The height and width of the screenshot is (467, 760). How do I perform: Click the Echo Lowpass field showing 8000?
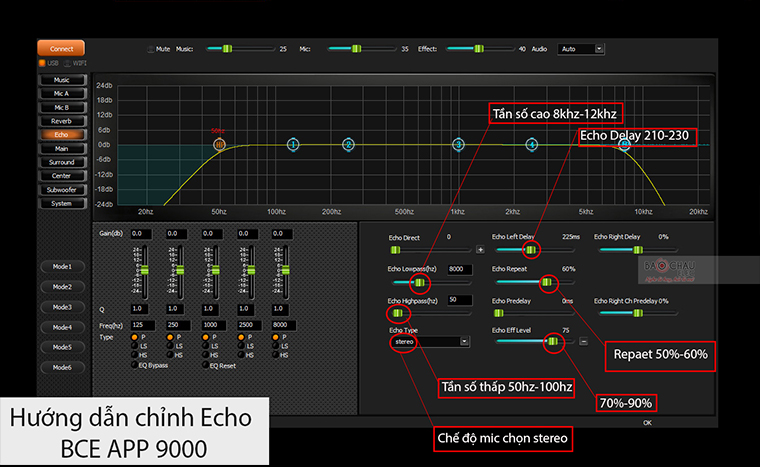[459, 269]
